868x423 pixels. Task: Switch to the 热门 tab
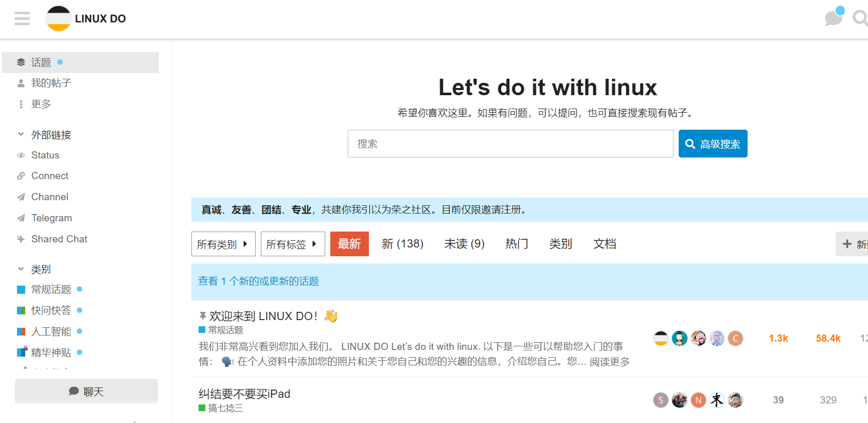(517, 244)
